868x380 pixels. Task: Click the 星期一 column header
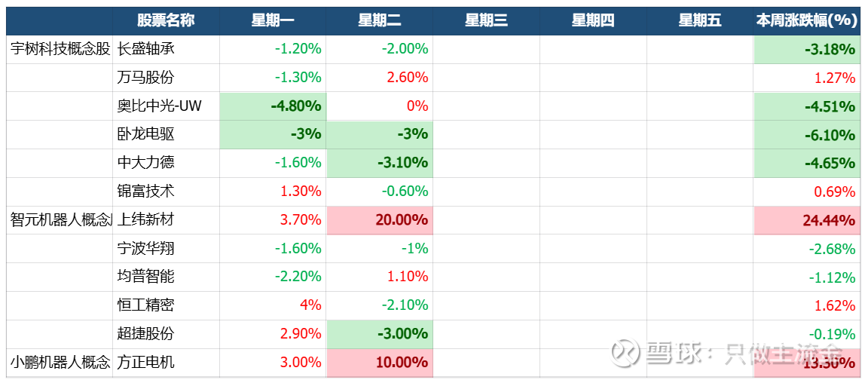(273, 20)
